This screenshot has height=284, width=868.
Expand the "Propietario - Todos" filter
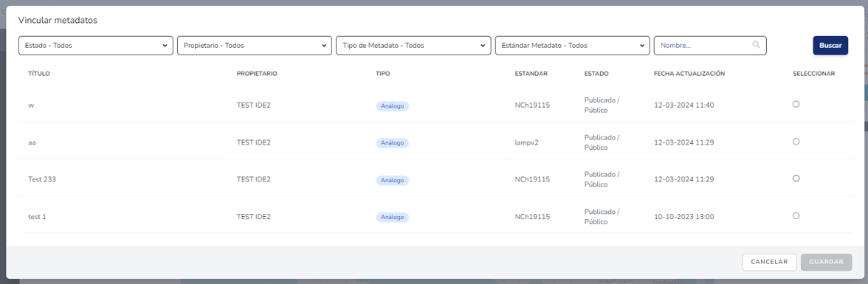coord(255,46)
